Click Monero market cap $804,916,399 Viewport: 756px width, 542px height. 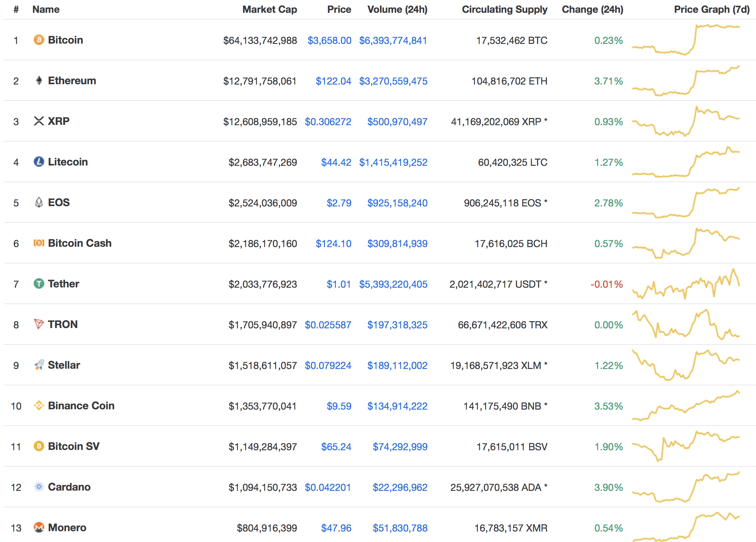[267, 529]
